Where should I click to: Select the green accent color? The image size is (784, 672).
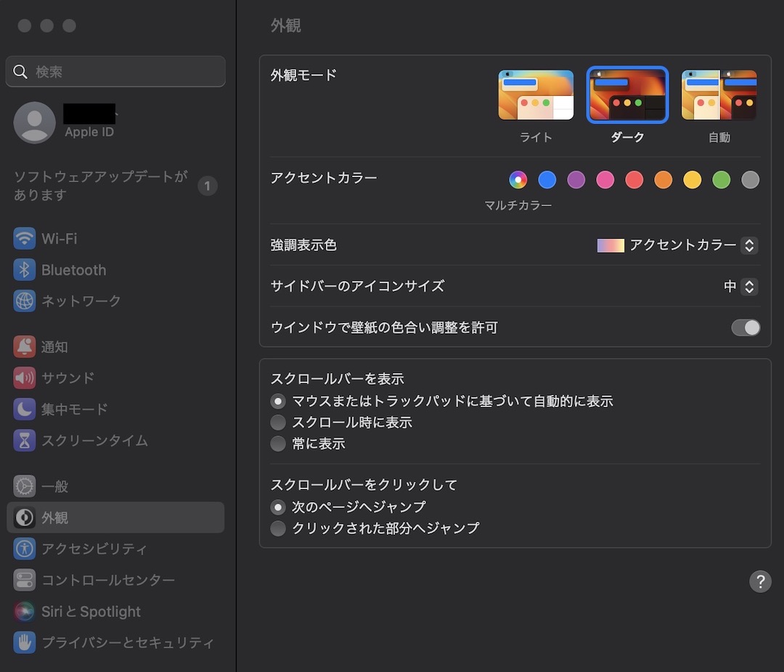(721, 179)
